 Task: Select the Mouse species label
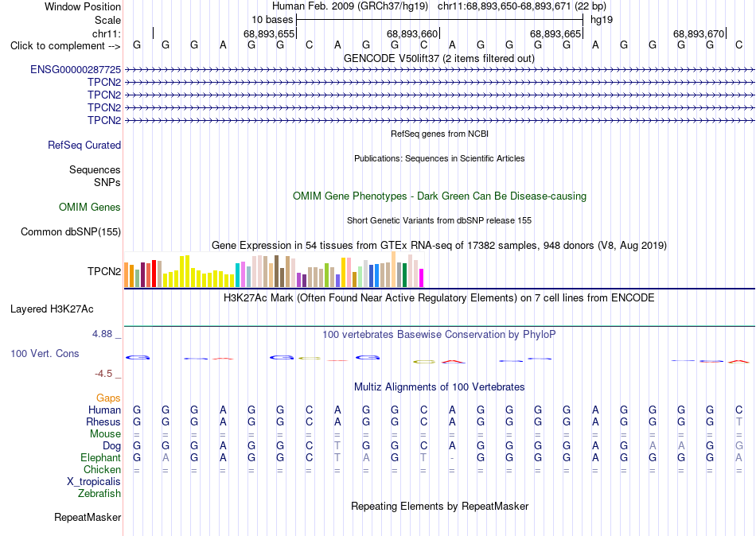(x=105, y=434)
